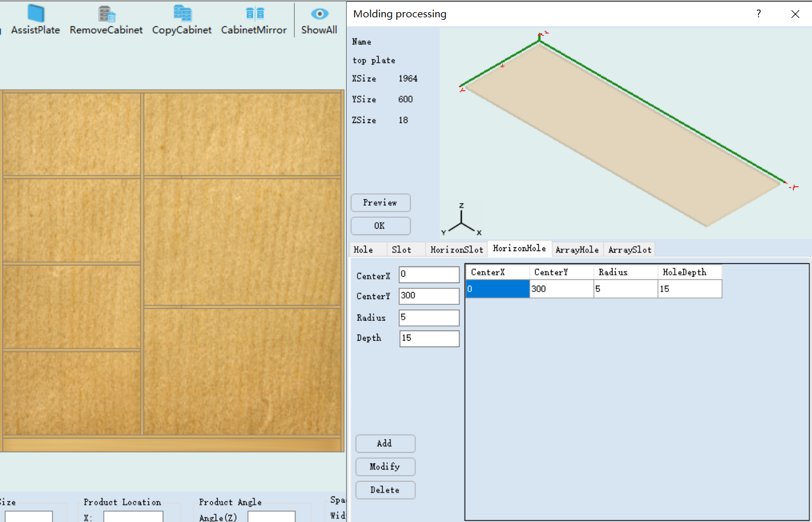Click the CabinetMirror icon
This screenshot has width=812, height=522.
click(x=254, y=14)
